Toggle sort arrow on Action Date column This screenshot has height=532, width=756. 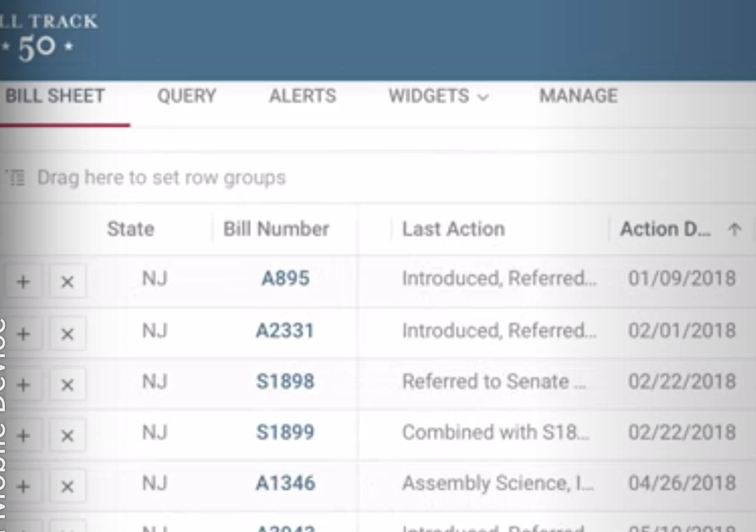734,229
